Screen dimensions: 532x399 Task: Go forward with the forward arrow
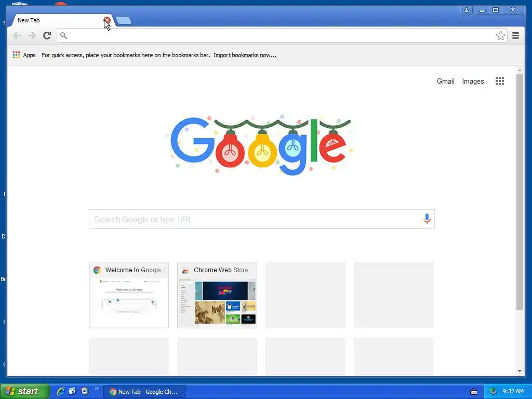tap(32, 36)
